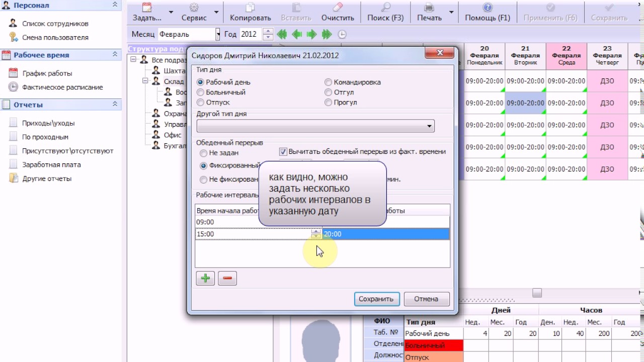Select the Шахта department icon in tree
The width and height of the screenshot is (644, 362).
156,70
